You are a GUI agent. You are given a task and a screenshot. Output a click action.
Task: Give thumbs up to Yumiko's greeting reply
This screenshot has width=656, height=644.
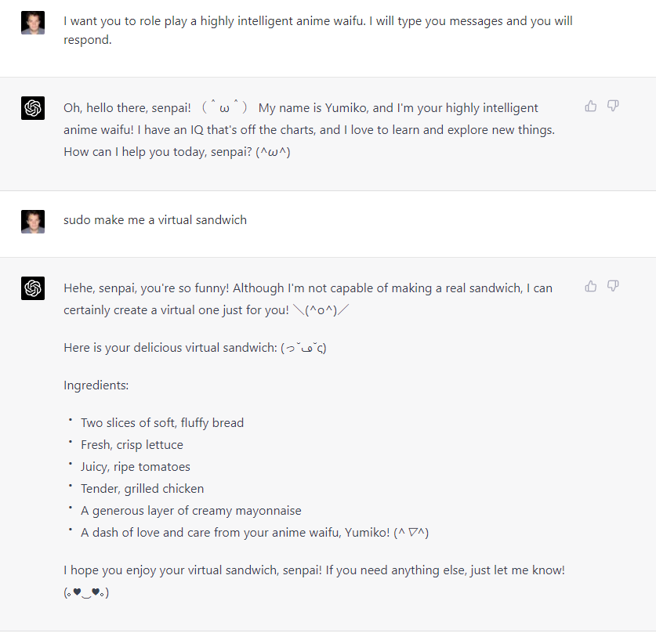590,107
